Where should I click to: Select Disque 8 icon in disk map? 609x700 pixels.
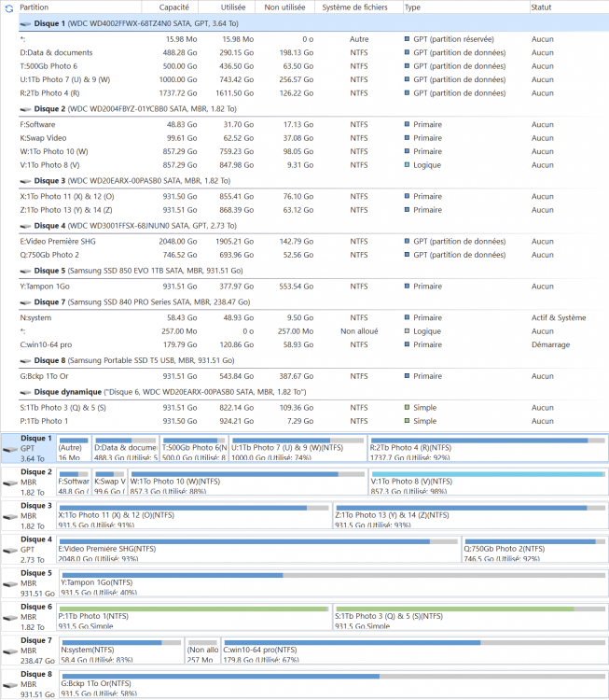(x=10, y=685)
